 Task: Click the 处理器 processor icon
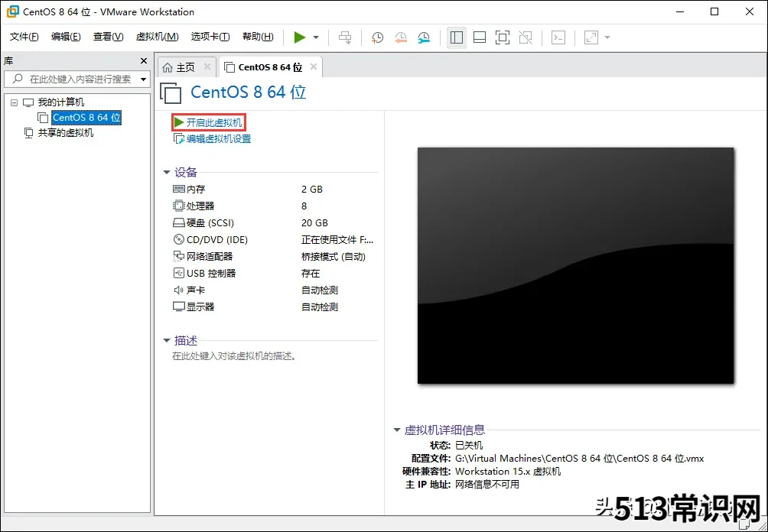(179, 206)
